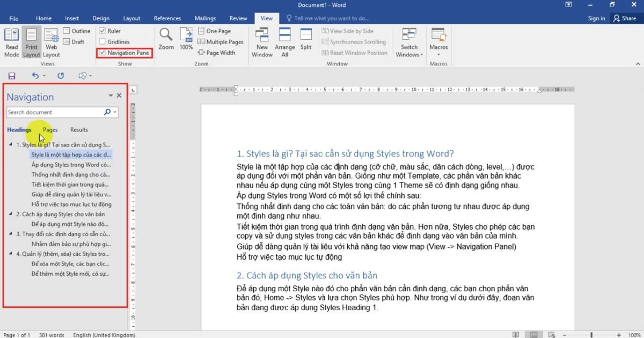644x338 pixels.
Task: Click the zoom slider in status bar
Action: pos(590,335)
